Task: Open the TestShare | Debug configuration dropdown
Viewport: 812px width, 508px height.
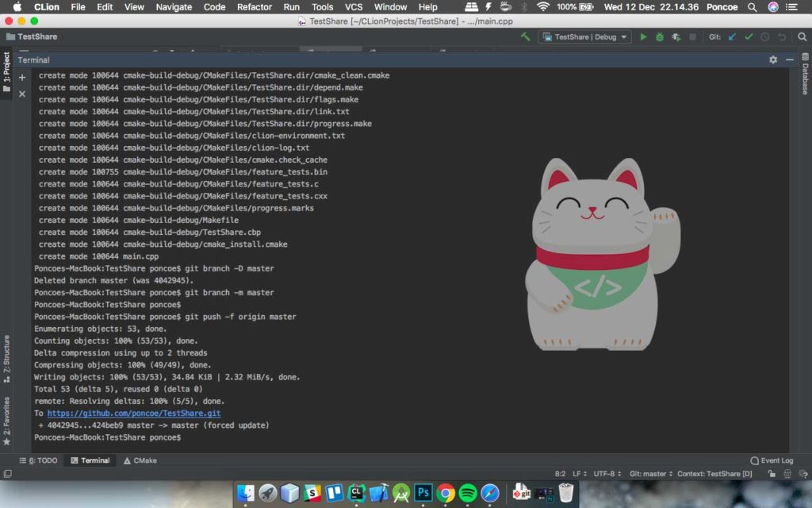Action: pos(584,37)
